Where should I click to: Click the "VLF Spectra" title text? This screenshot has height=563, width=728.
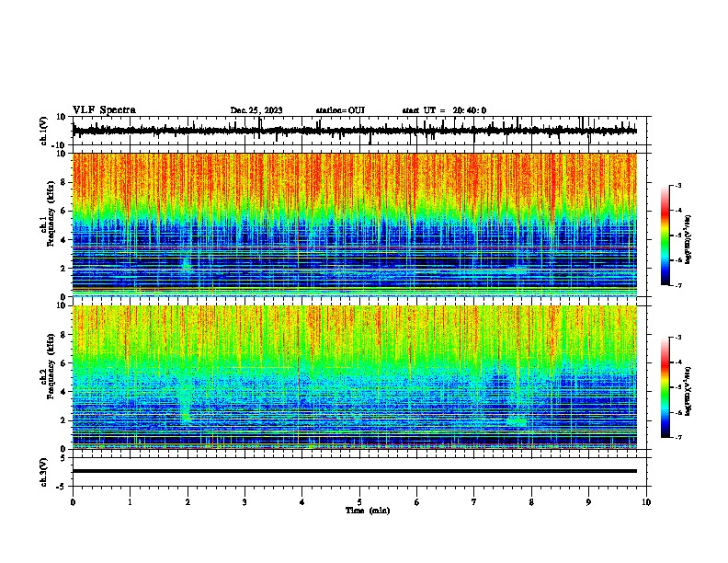104,110
